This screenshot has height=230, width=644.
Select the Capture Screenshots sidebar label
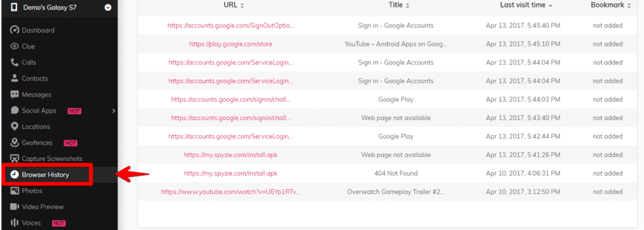52,159
